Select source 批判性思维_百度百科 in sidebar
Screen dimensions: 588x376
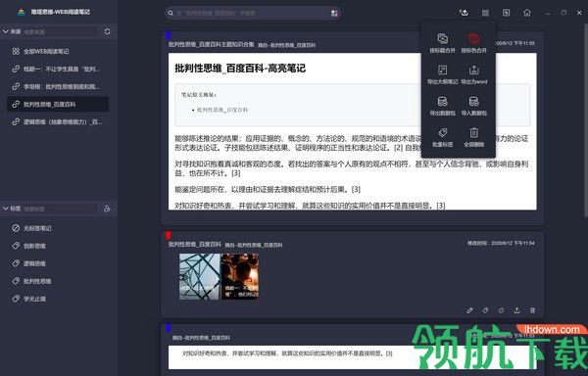[x=58, y=104]
